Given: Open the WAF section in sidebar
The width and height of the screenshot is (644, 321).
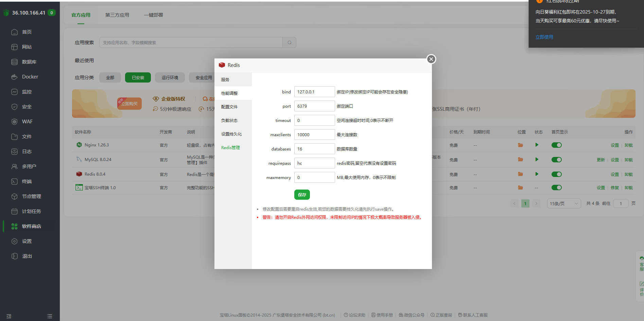Looking at the screenshot, I should (27, 121).
